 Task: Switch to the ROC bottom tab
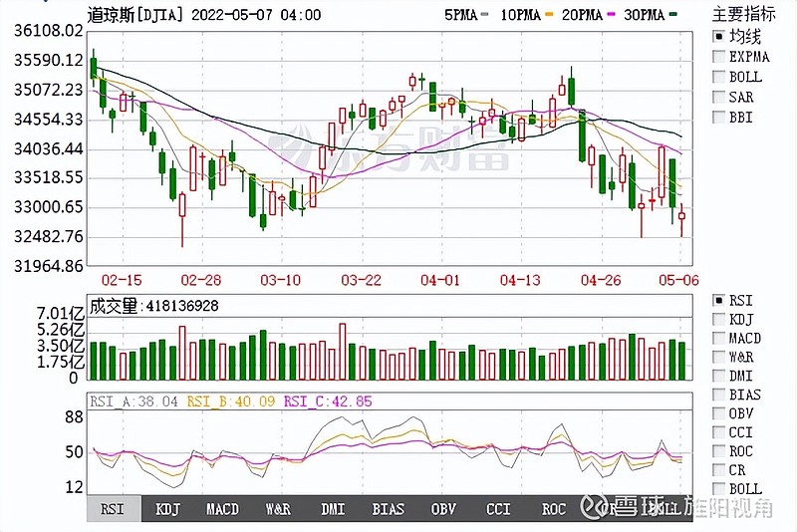tap(554, 509)
